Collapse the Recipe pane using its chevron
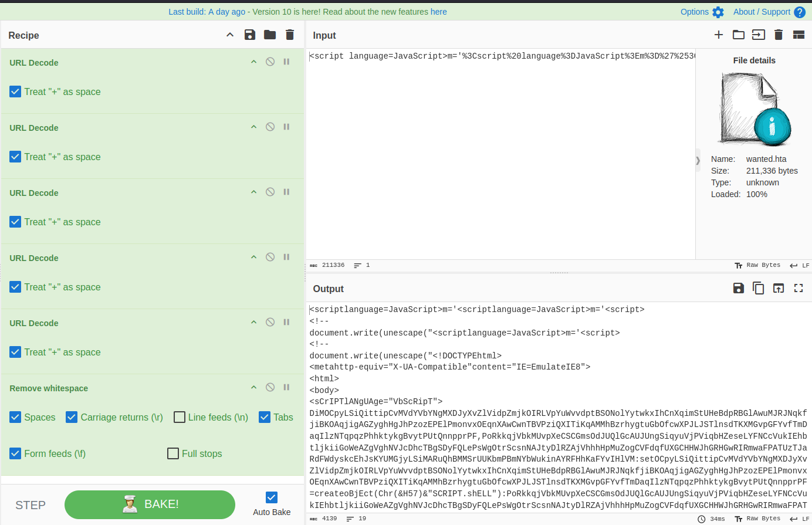 [230, 35]
